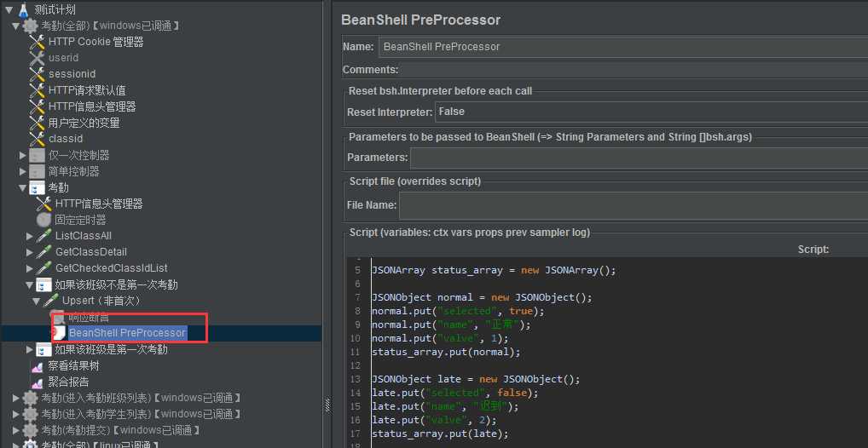Click script line 'JSONObject late = new JSONObject();'
868x448 pixels.
tap(476, 379)
